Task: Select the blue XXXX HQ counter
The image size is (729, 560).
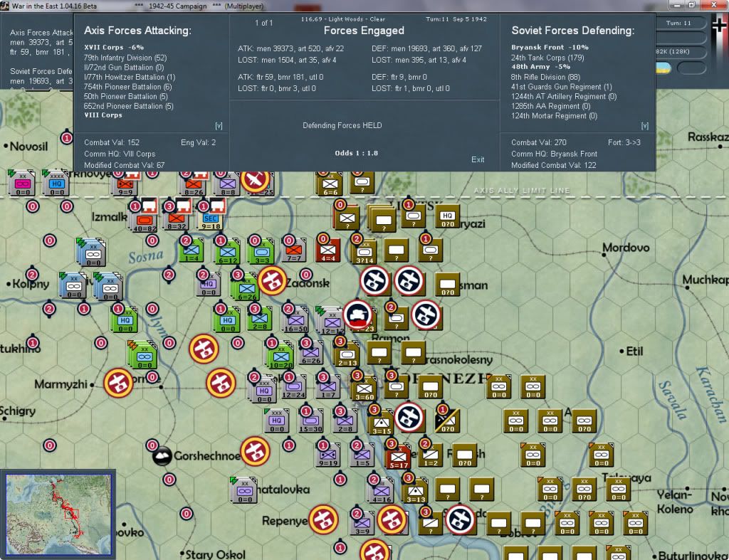Action: (56, 184)
